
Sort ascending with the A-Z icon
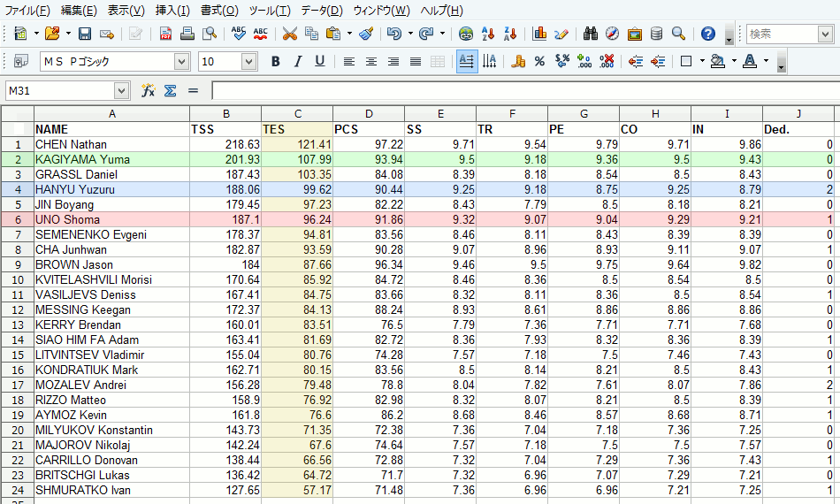click(x=488, y=34)
